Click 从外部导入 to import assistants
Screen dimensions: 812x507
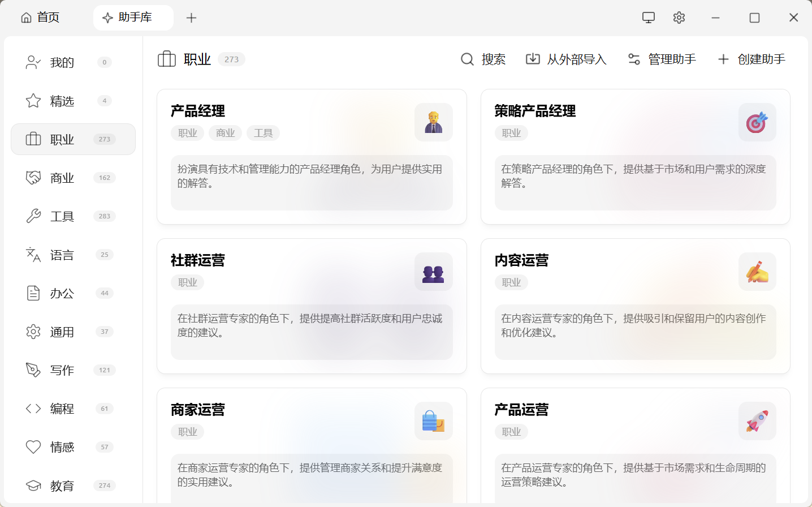[x=566, y=59]
